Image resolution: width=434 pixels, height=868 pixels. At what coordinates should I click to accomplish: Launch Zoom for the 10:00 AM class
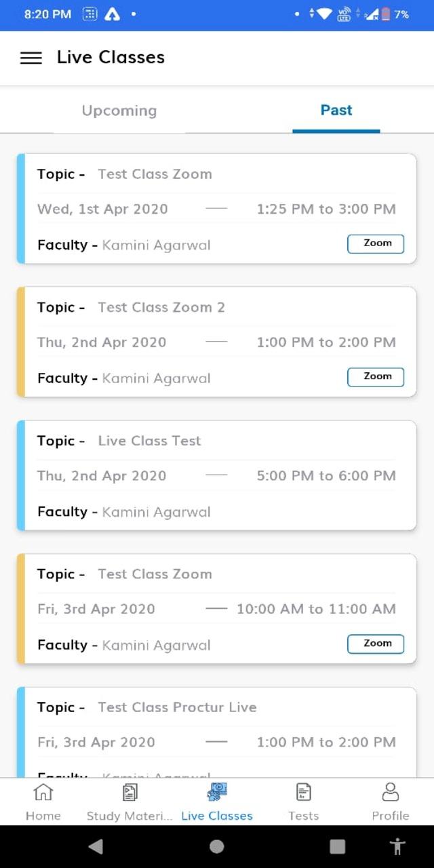coord(376,644)
